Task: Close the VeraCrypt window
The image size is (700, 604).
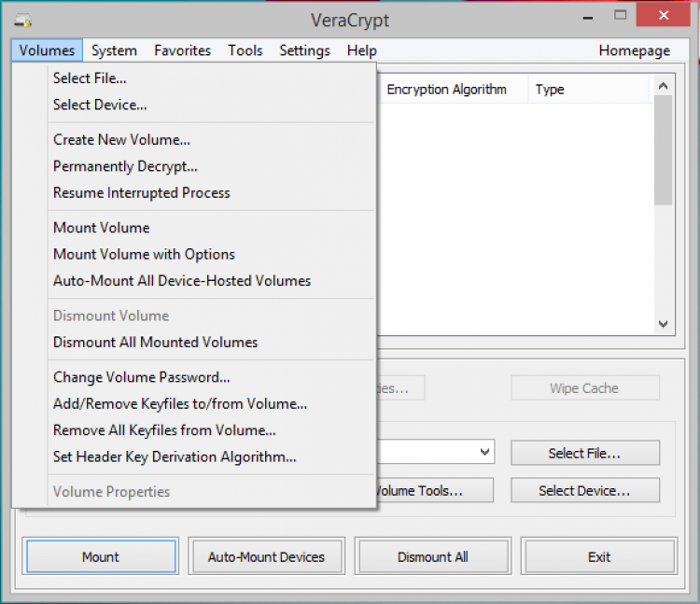Action: pyautogui.click(x=665, y=16)
